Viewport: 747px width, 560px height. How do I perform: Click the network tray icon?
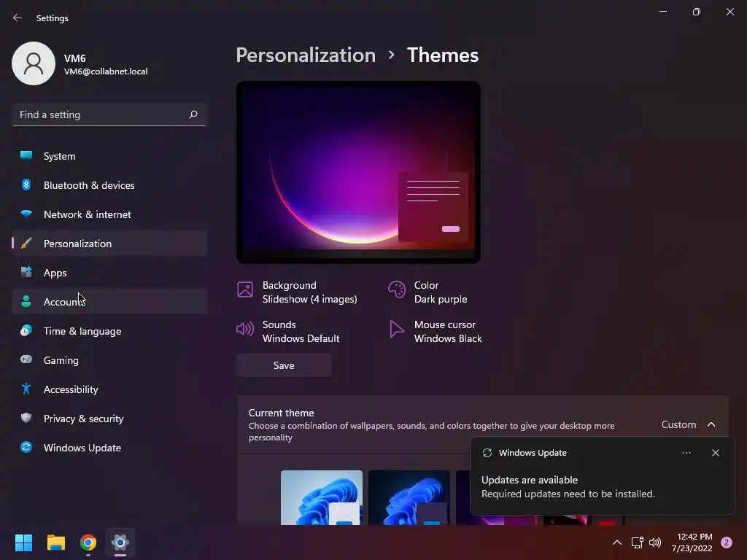click(x=637, y=542)
